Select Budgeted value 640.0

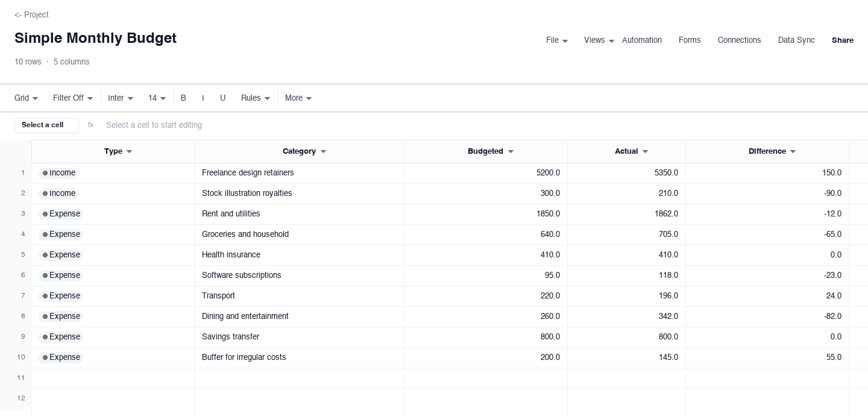coord(486,235)
